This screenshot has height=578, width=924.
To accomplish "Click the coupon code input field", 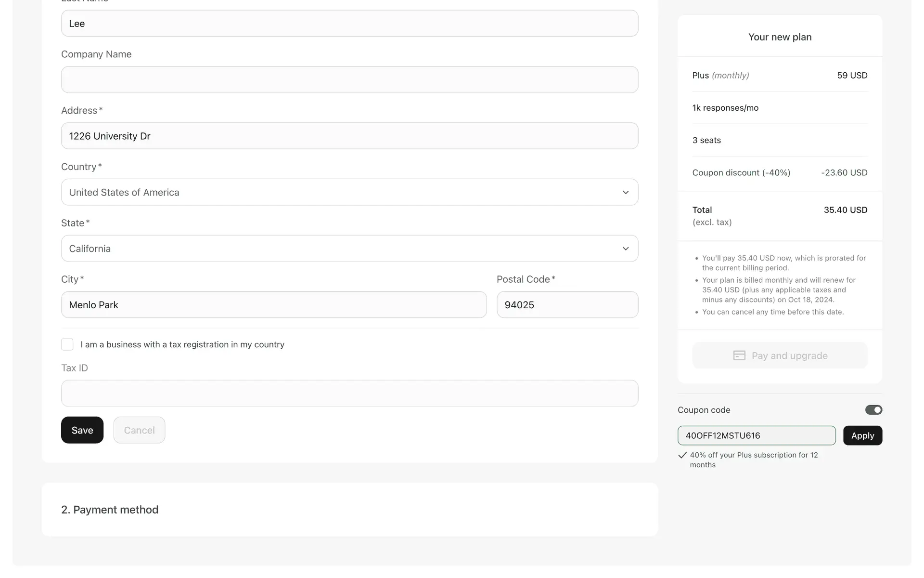I will 756,435.
